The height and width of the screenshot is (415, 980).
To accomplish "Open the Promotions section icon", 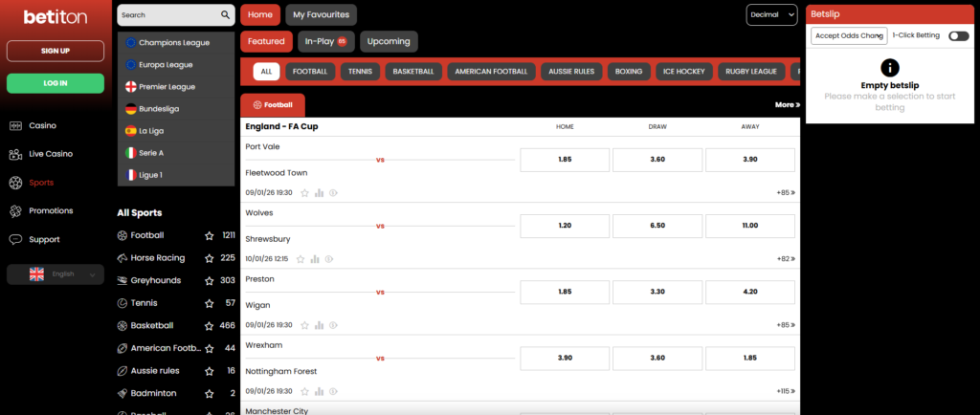I will 15,211.
